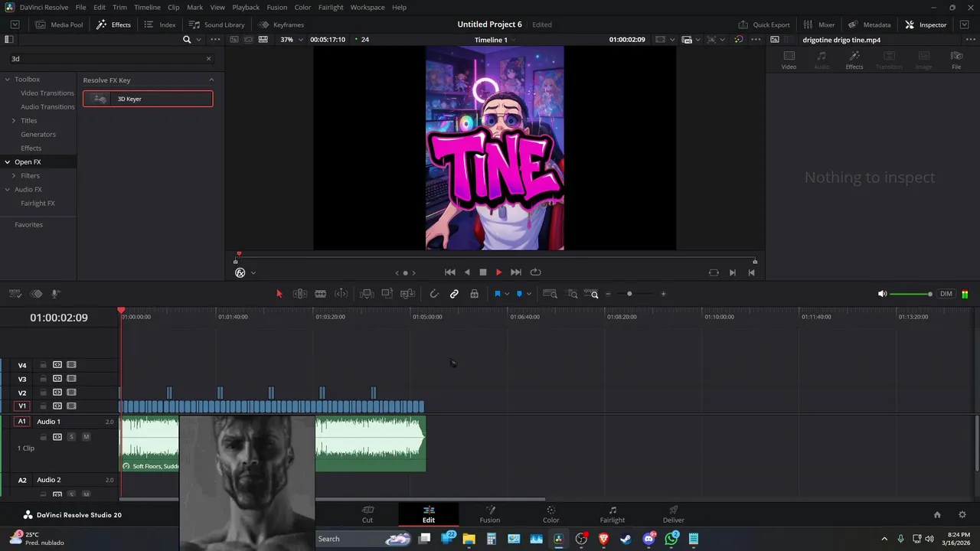Open the Workspace menu
Screen dimensions: 980x551
tap(367, 7)
